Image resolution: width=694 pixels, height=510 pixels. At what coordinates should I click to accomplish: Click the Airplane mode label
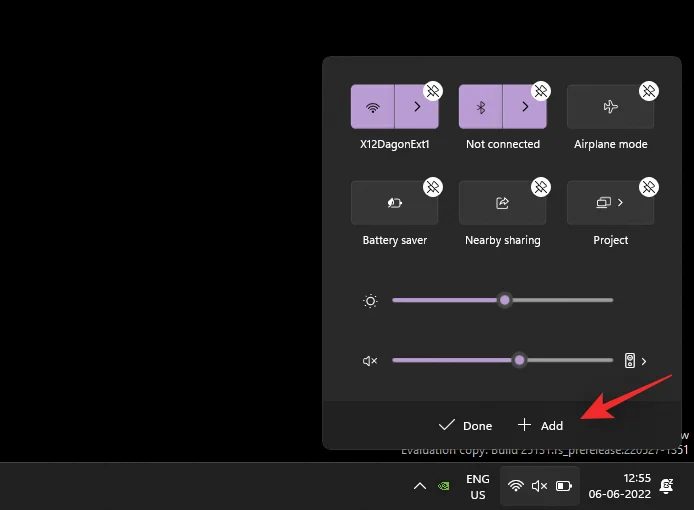[x=611, y=144]
